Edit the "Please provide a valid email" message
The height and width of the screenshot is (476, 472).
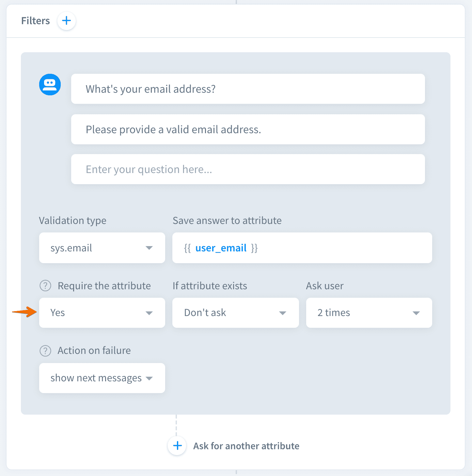pos(248,129)
